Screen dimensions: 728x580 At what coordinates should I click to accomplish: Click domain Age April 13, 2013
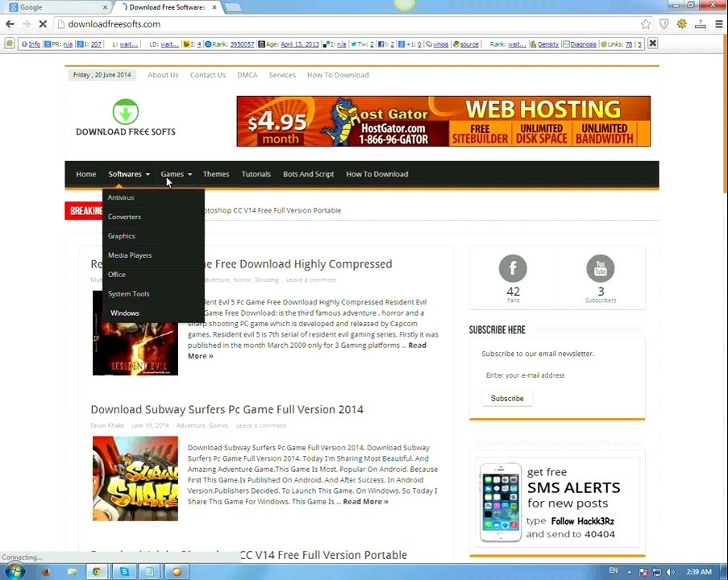(x=299, y=44)
